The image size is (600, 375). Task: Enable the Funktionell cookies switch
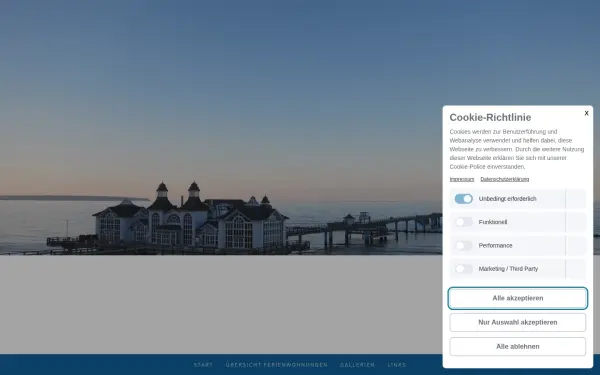(x=463, y=222)
